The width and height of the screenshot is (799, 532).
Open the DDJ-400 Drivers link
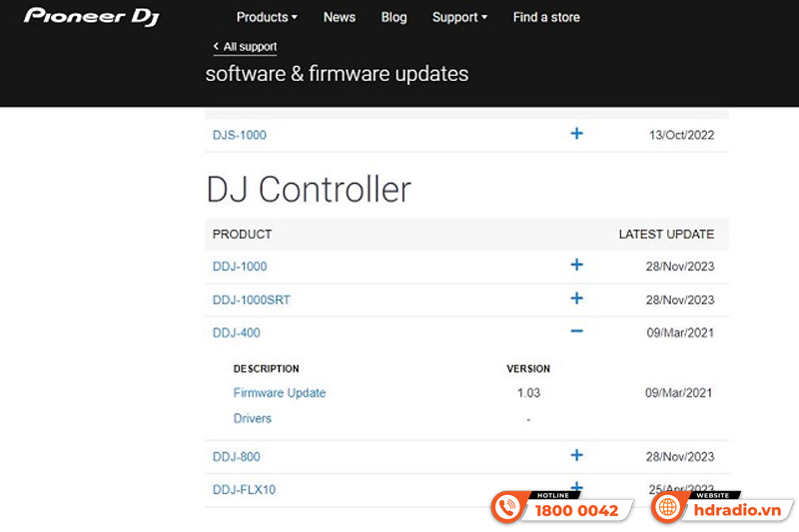[x=253, y=418]
